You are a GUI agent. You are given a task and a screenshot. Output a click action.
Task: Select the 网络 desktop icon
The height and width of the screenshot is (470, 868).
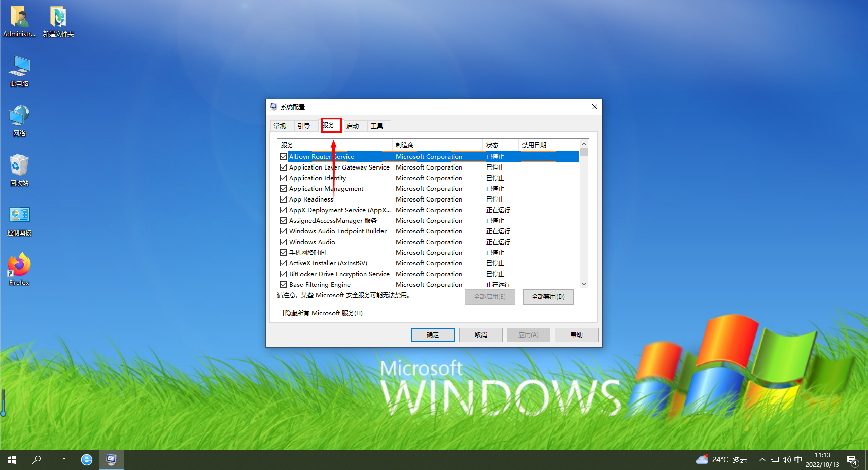19,121
